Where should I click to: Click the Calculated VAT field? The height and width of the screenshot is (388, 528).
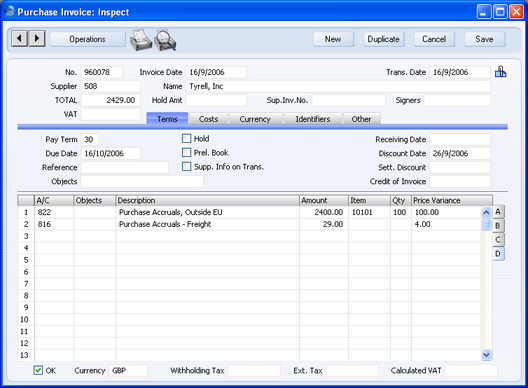pyautogui.click(x=471, y=370)
